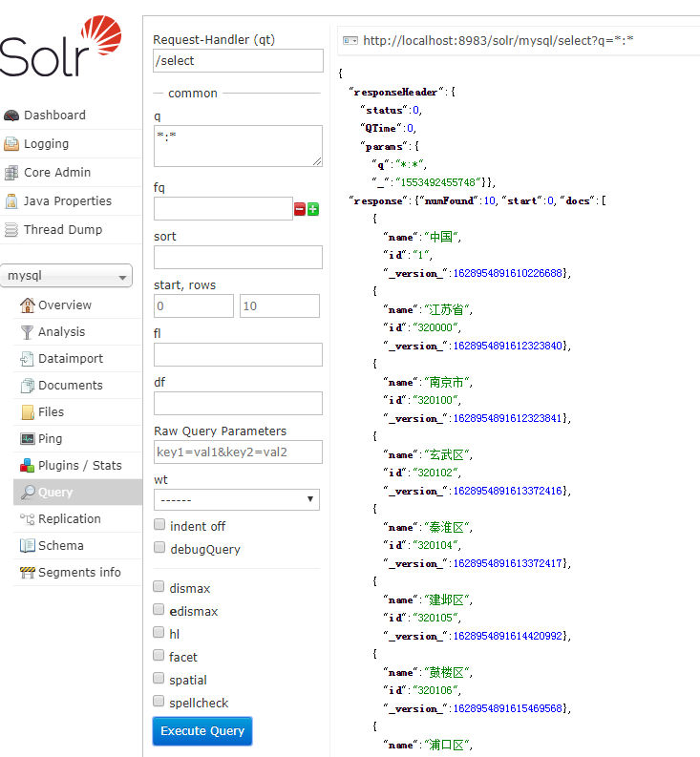
Task: Open the localhost select query URL link
Action: 498,40
